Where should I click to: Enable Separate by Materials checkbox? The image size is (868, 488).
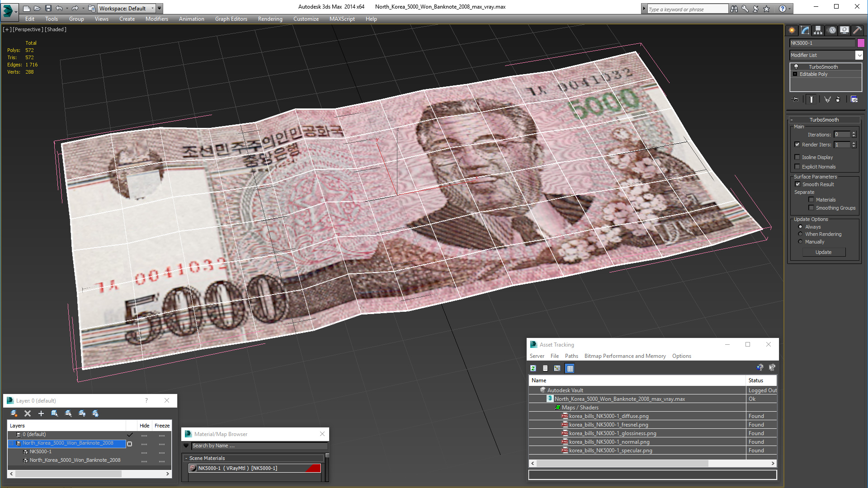pyautogui.click(x=811, y=200)
